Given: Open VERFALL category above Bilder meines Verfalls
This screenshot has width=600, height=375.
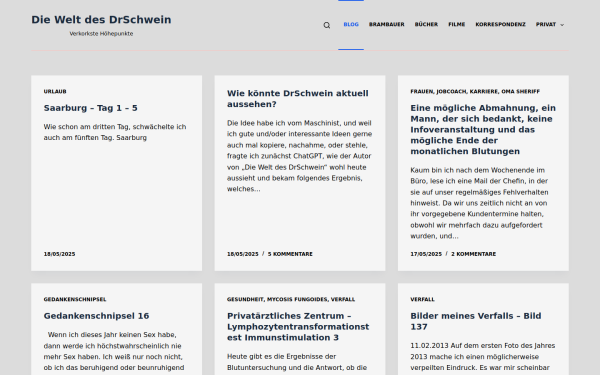Looking at the screenshot, I should click(422, 299).
